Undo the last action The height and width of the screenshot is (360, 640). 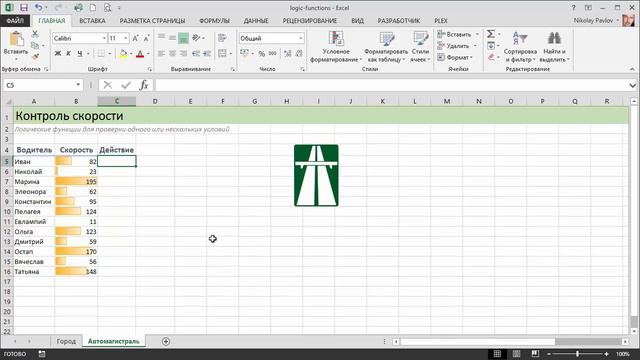click(38, 8)
